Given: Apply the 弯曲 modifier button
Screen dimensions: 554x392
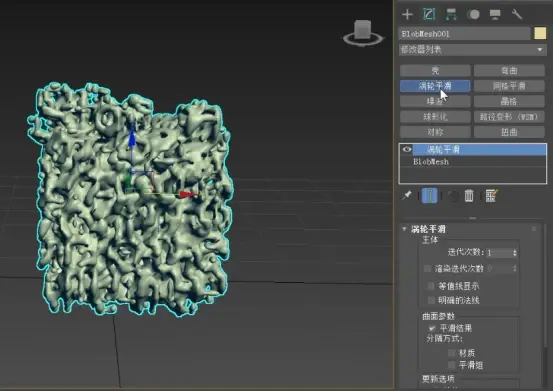Looking at the screenshot, I should coord(509,70).
